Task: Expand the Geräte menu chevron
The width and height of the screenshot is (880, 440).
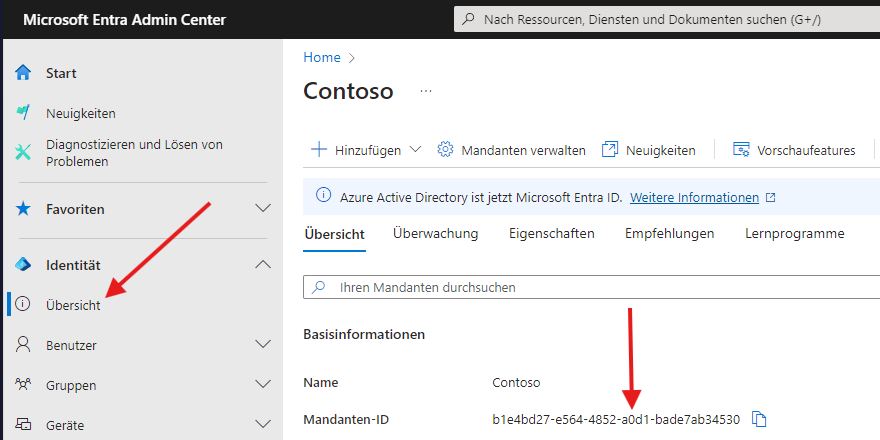Action: [x=263, y=424]
